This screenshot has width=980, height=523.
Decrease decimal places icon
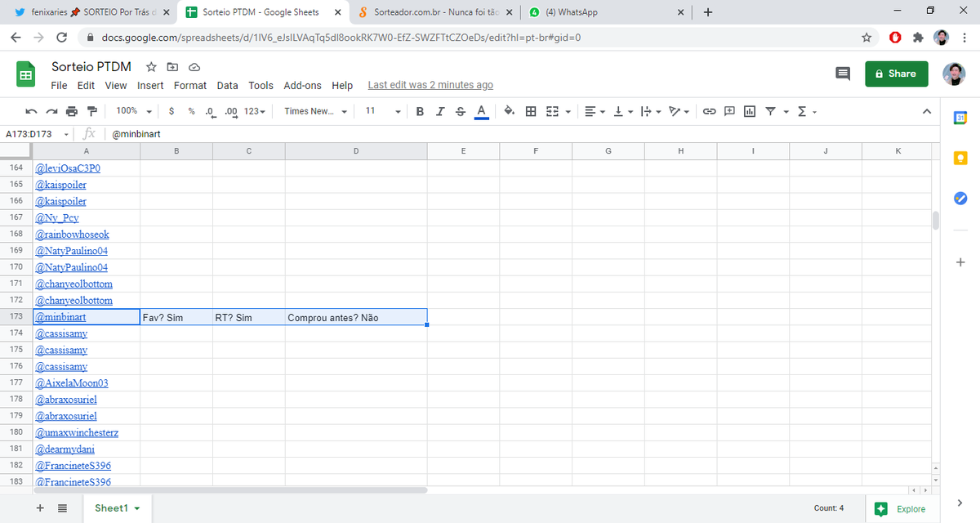tap(210, 111)
